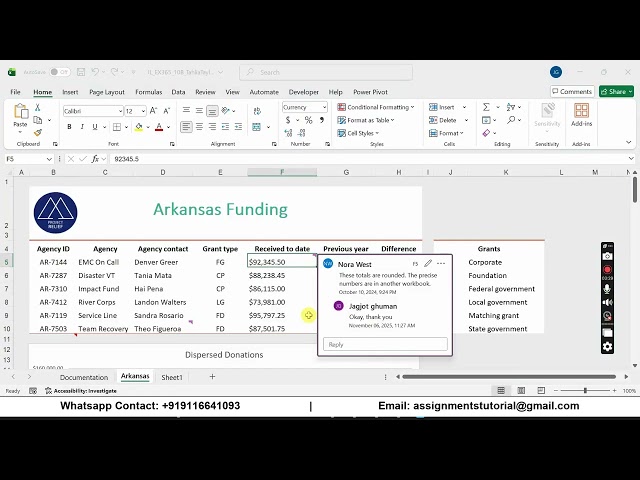The height and width of the screenshot is (480, 640).
Task: Click the Find & Select magnifier icon
Action: pos(511,120)
